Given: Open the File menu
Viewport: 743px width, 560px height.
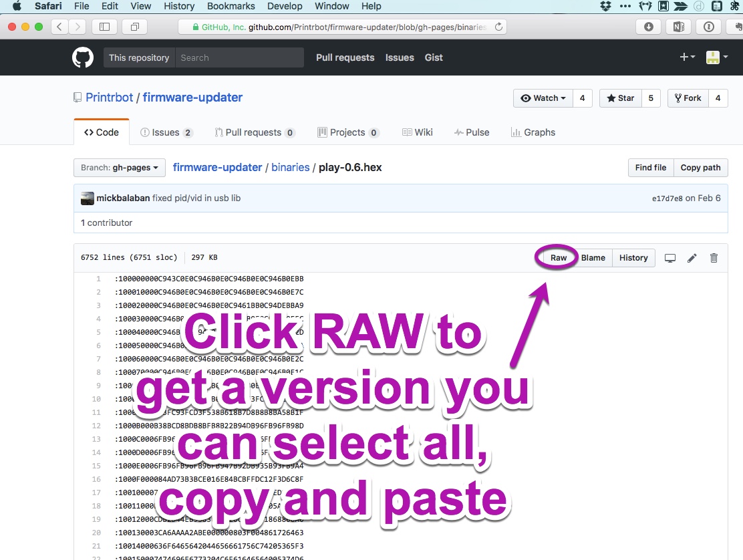Looking at the screenshot, I should (x=82, y=6).
